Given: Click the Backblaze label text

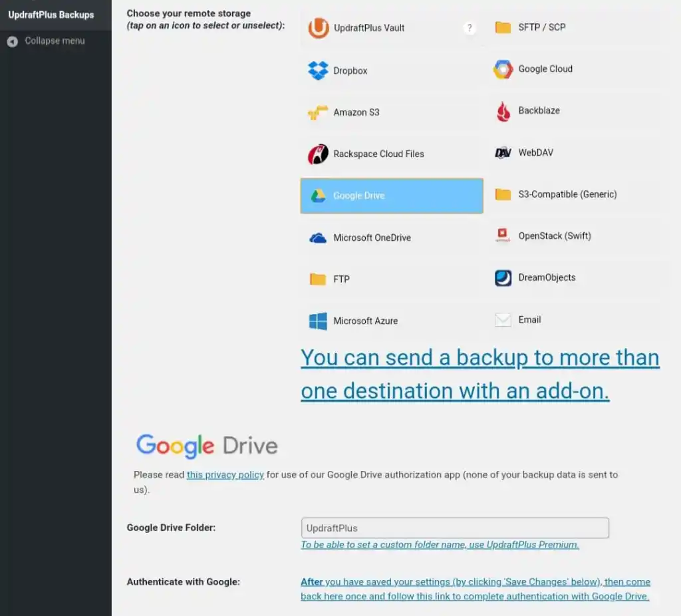Looking at the screenshot, I should click(539, 111).
